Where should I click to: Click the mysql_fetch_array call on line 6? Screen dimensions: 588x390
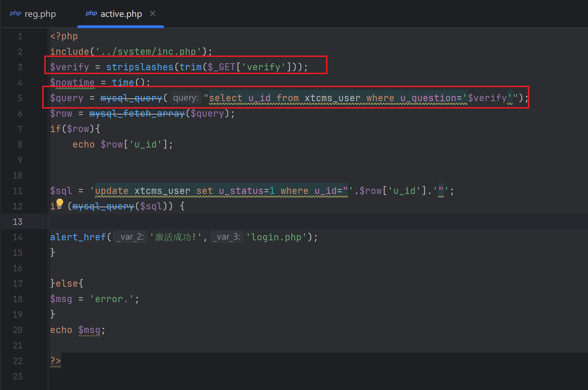137,113
